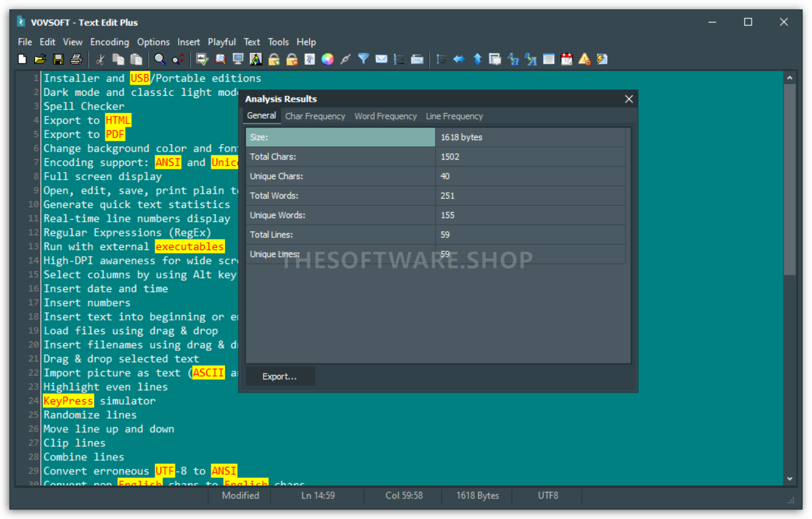
Task: Click the padlock icon with green plus
Action: 274,59
